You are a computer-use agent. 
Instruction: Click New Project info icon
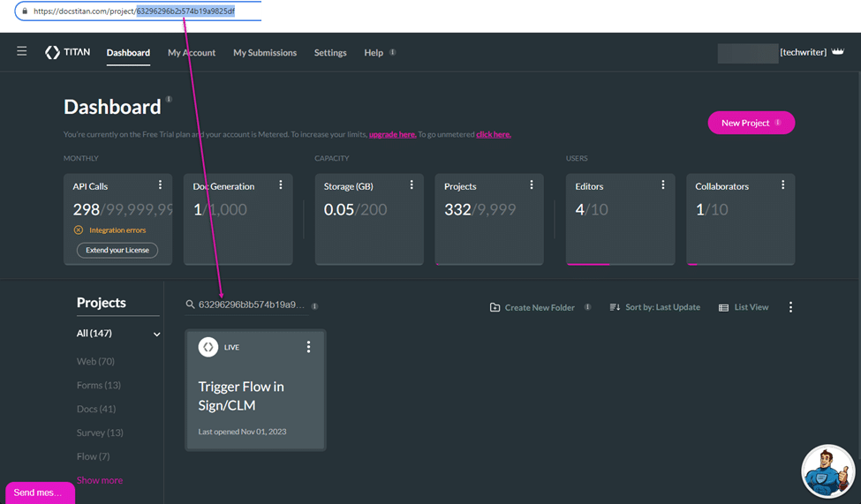point(778,123)
